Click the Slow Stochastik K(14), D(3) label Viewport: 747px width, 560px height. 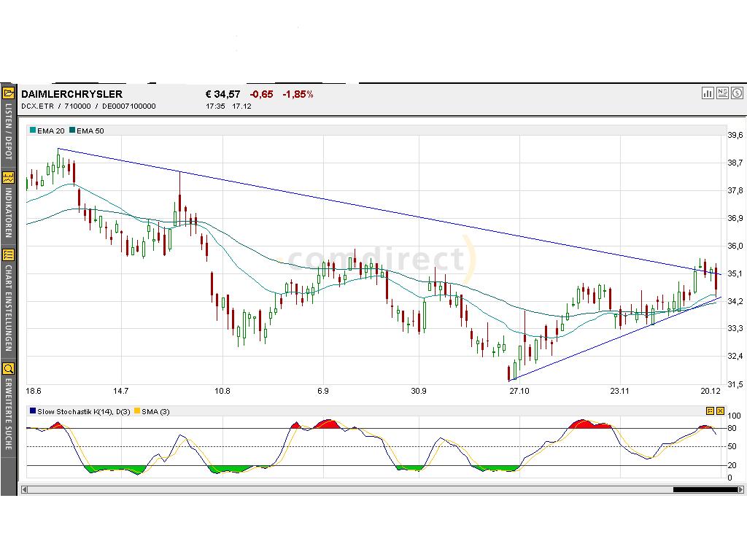click(x=83, y=411)
